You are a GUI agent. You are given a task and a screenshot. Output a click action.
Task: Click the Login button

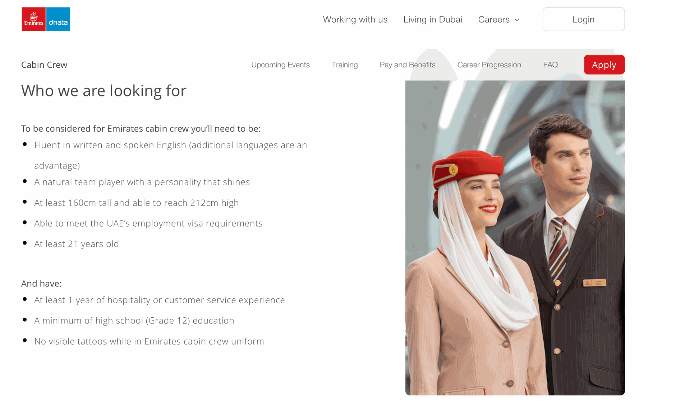coord(584,19)
